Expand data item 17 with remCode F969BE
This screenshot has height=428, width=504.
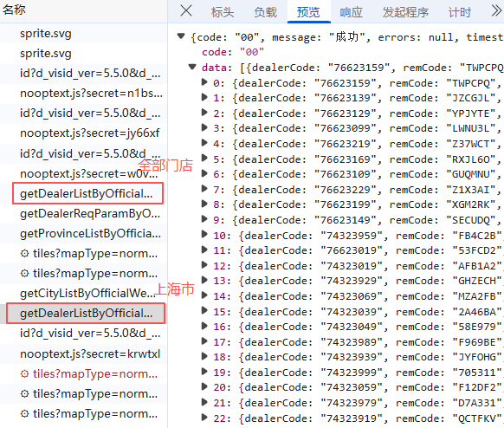coord(204,340)
